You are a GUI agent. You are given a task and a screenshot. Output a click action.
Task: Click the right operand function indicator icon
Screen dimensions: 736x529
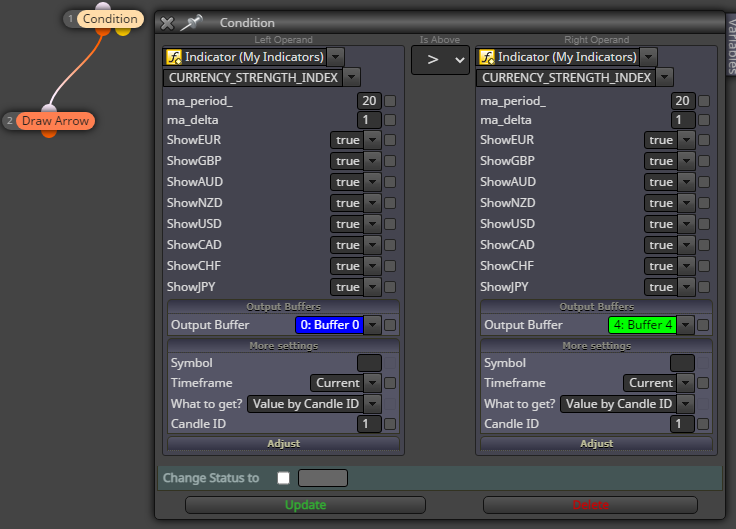[487, 57]
